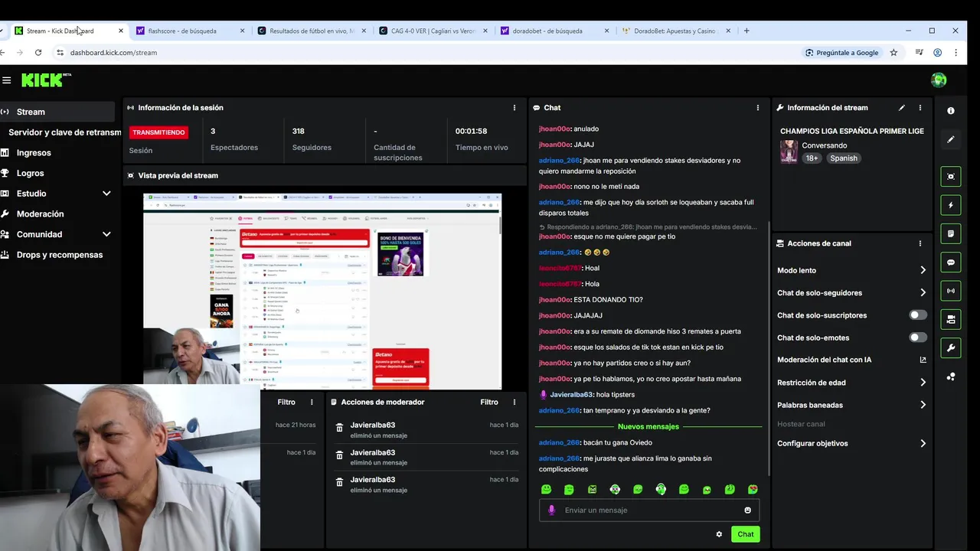Open Restricción de edad settings
Viewport: 980px width, 551px height.
coord(851,383)
